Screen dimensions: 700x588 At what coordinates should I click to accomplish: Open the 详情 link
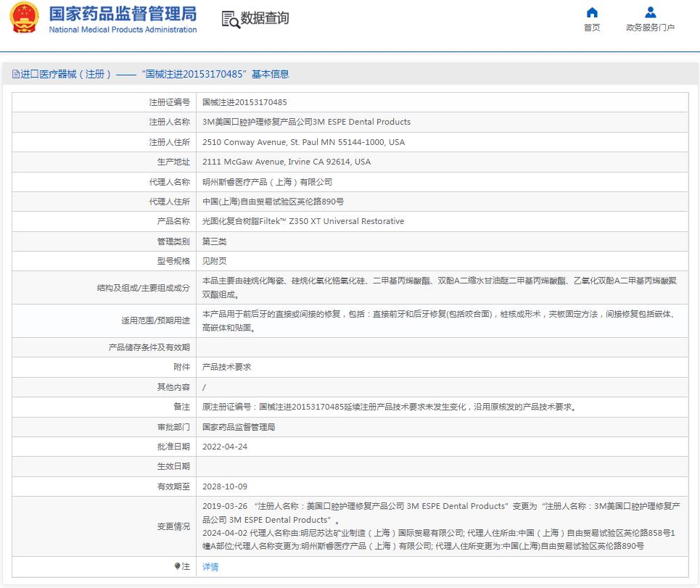(x=210, y=566)
